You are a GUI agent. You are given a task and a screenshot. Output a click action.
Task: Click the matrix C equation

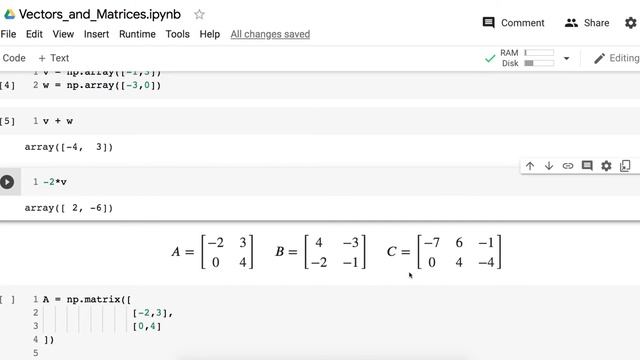444,252
